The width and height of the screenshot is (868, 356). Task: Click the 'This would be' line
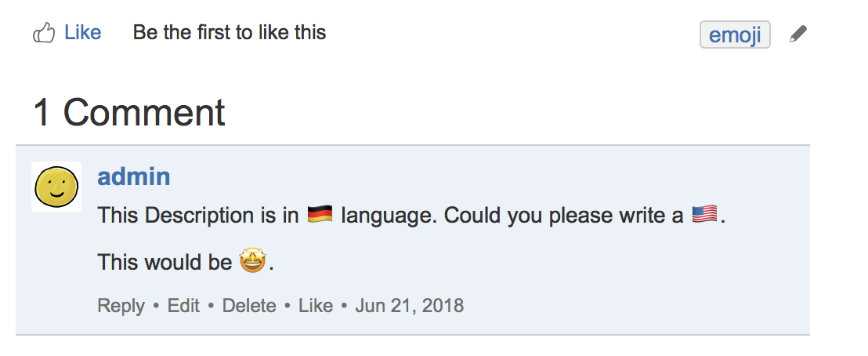click(x=165, y=262)
